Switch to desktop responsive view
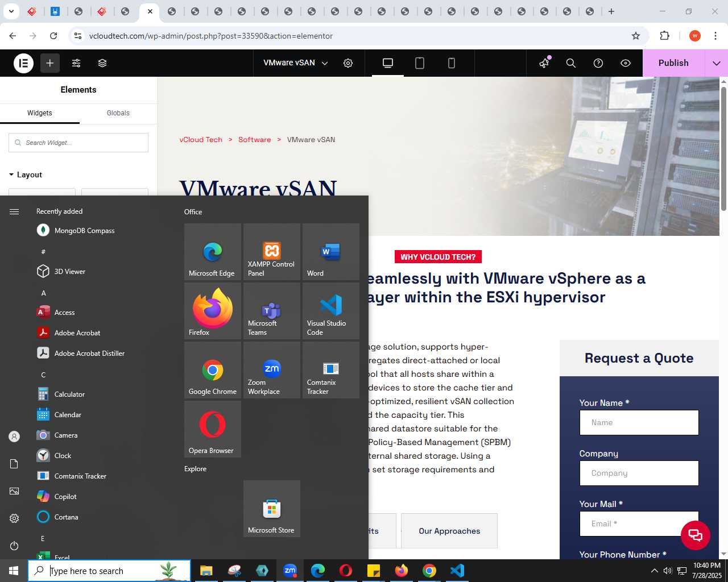The height and width of the screenshot is (582, 728). (388, 63)
